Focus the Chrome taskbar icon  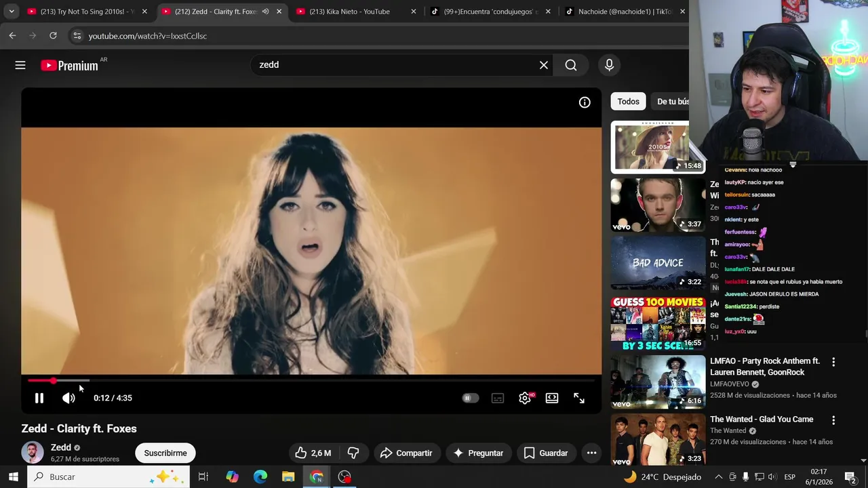point(317,477)
